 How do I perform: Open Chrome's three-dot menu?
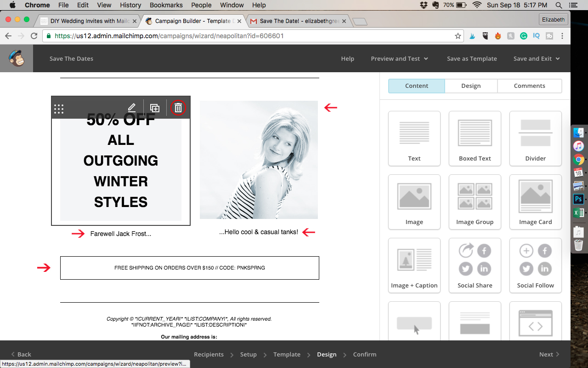point(562,36)
